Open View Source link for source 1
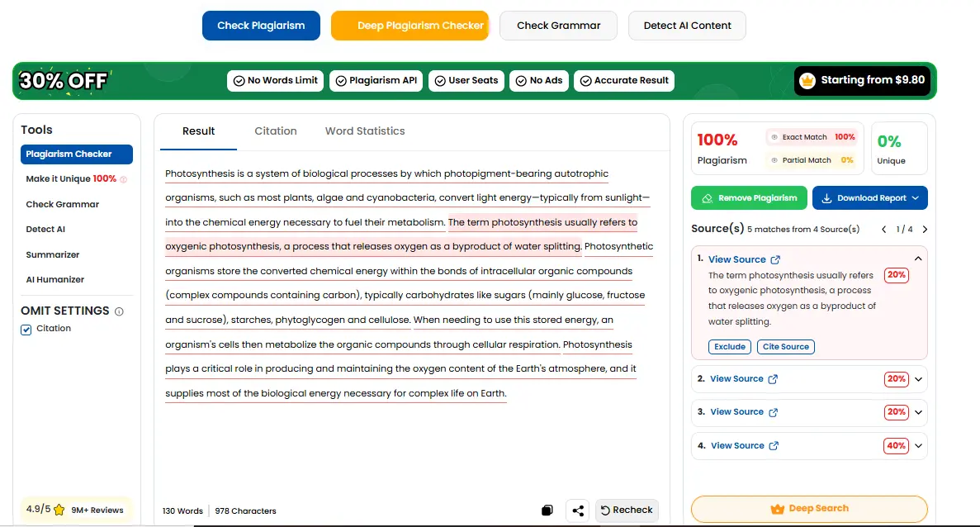 (737, 259)
